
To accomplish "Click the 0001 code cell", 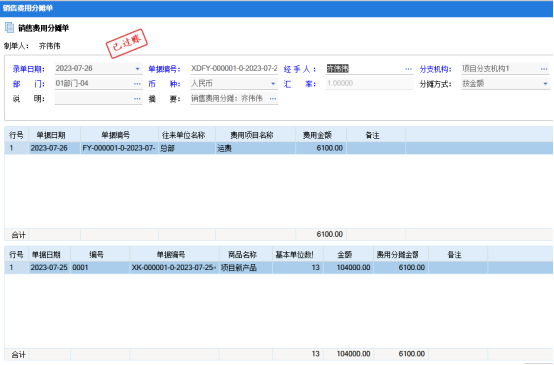I will point(100,267).
